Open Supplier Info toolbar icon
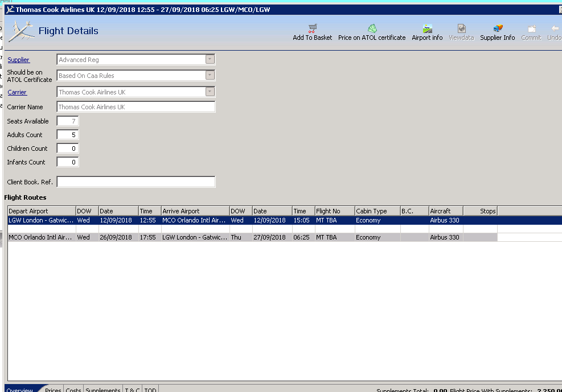 (498, 28)
